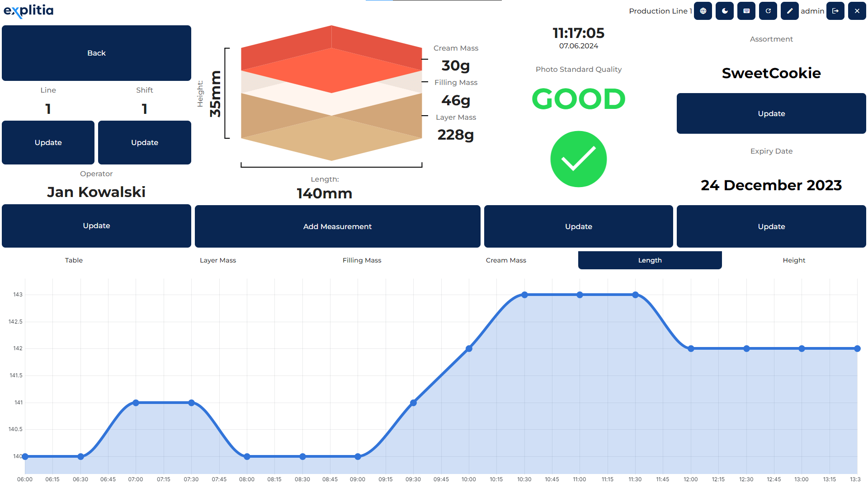Update the SweetCookie assortment

[771, 113]
